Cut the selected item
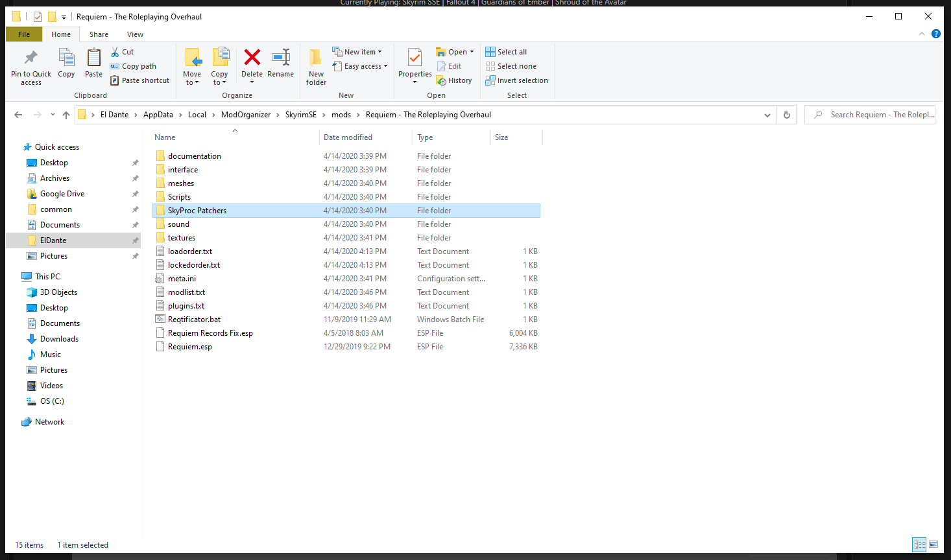 pos(122,52)
